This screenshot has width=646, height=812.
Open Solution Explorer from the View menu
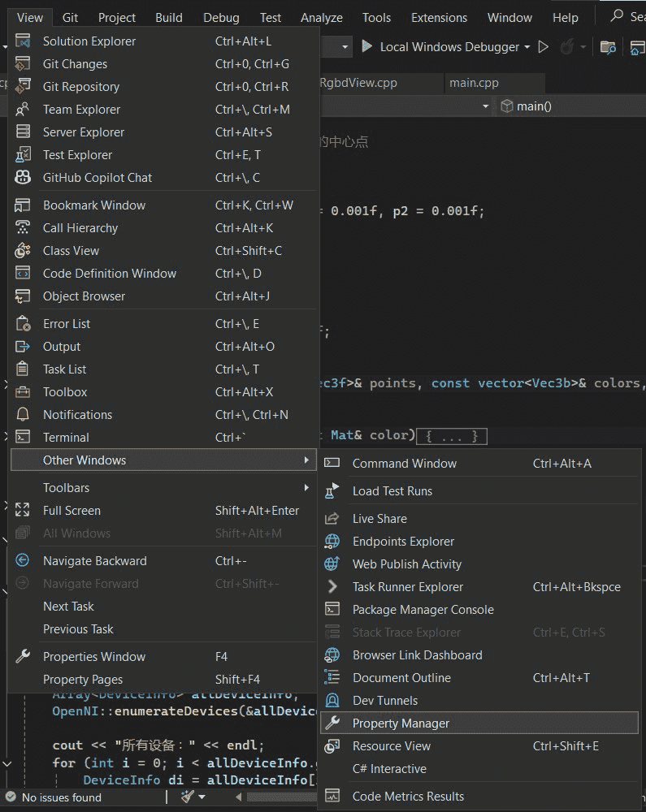coord(89,41)
